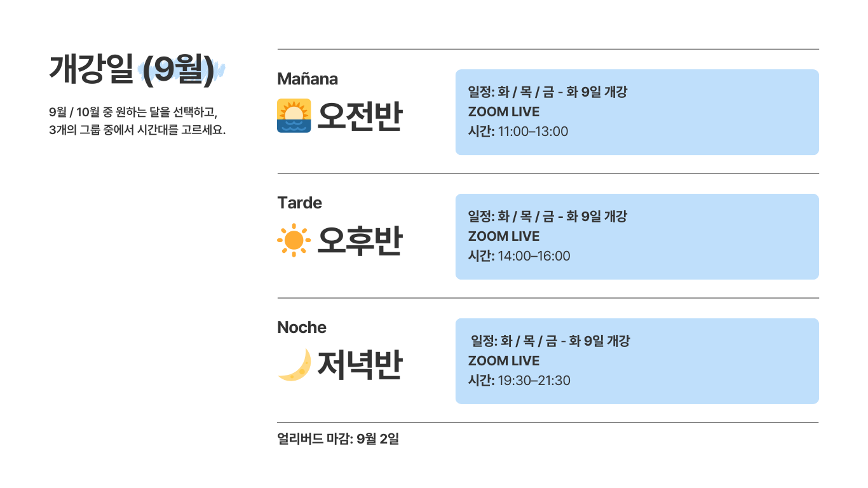Click the Noche label
Viewport: 868px width, 488px height.
[302, 327]
